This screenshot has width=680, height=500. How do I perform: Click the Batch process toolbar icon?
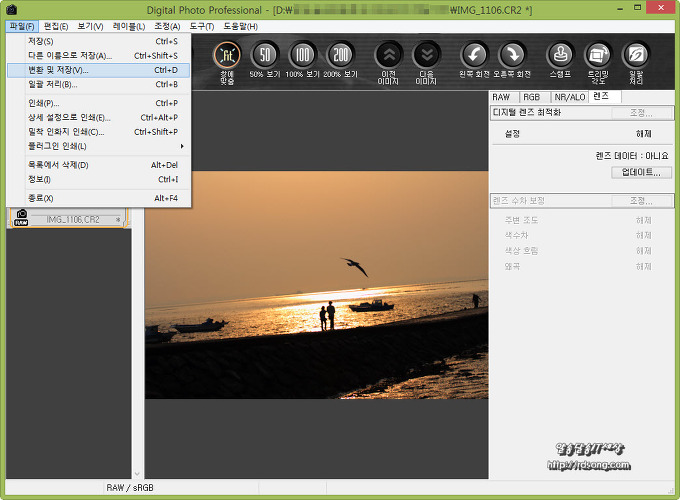click(x=636, y=55)
